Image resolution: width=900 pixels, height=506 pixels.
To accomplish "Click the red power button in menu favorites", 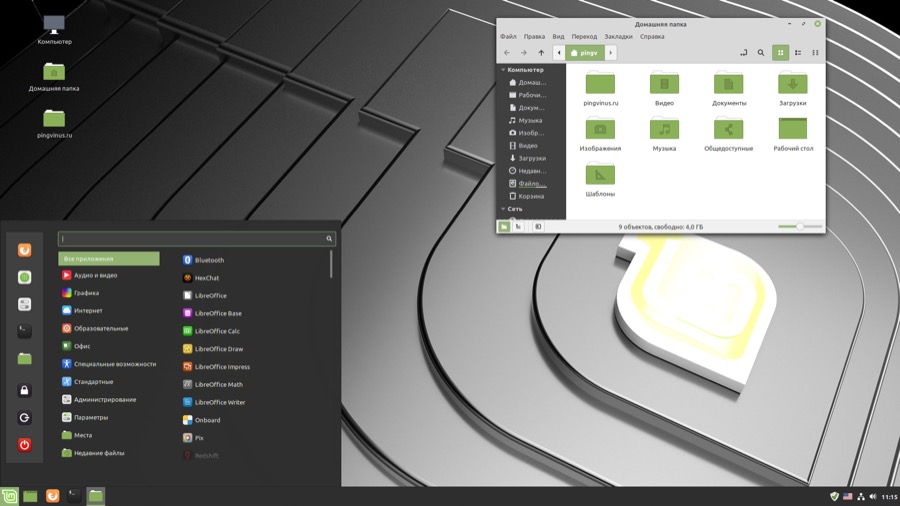I will [x=25, y=445].
